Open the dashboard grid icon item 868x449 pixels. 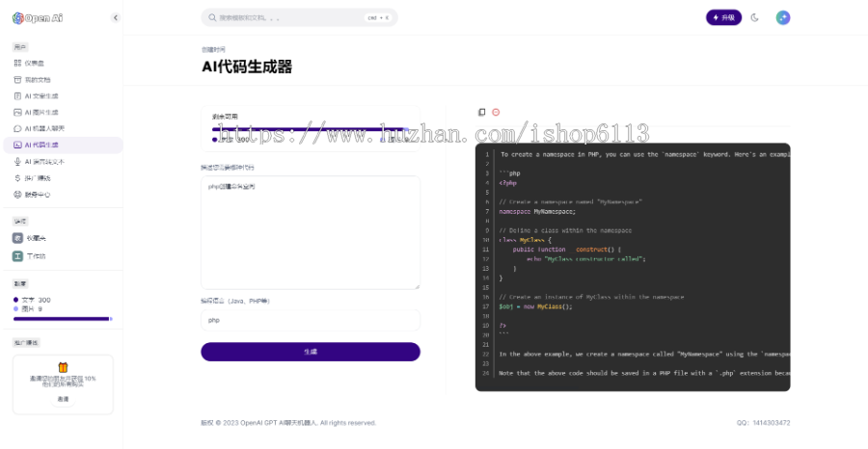(x=63, y=63)
